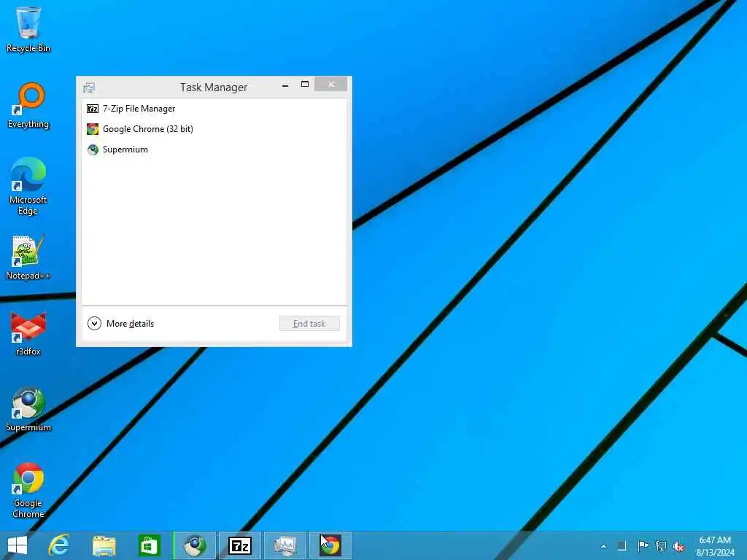Click the tray icon left of the flag

[622, 545]
